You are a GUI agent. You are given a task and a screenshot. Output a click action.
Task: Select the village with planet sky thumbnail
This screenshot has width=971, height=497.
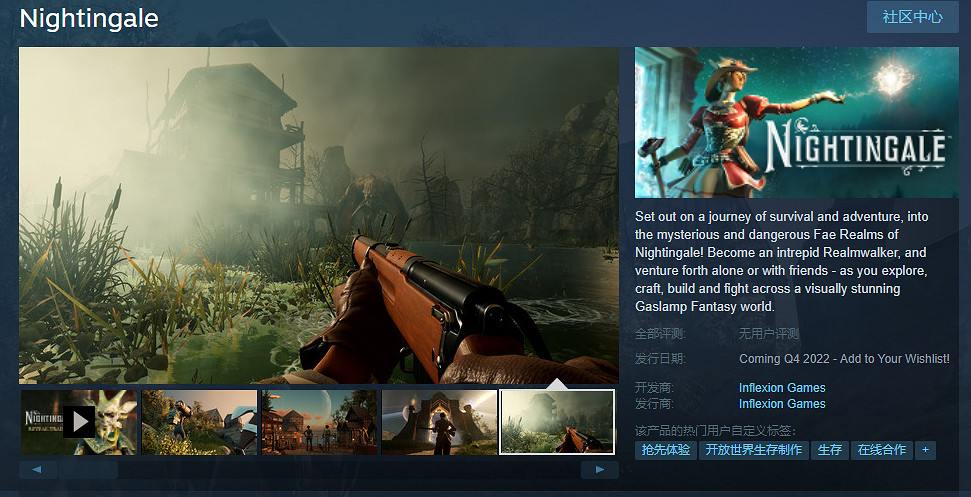(x=319, y=422)
